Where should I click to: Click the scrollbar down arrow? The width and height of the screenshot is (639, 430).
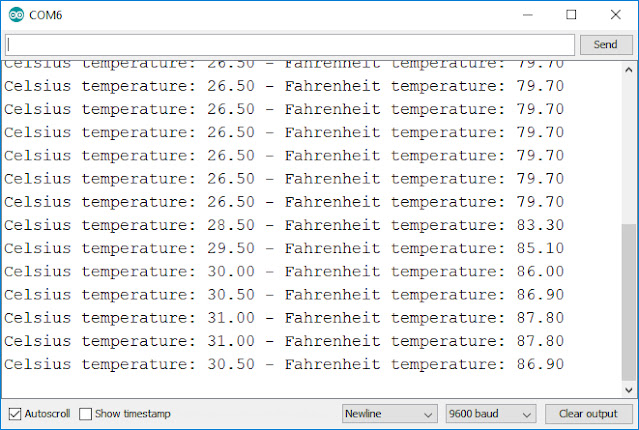click(629, 390)
